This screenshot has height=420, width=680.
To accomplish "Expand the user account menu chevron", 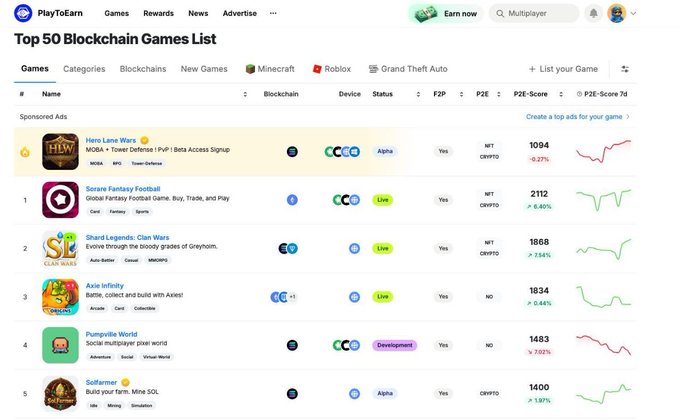I will click(x=633, y=13).
